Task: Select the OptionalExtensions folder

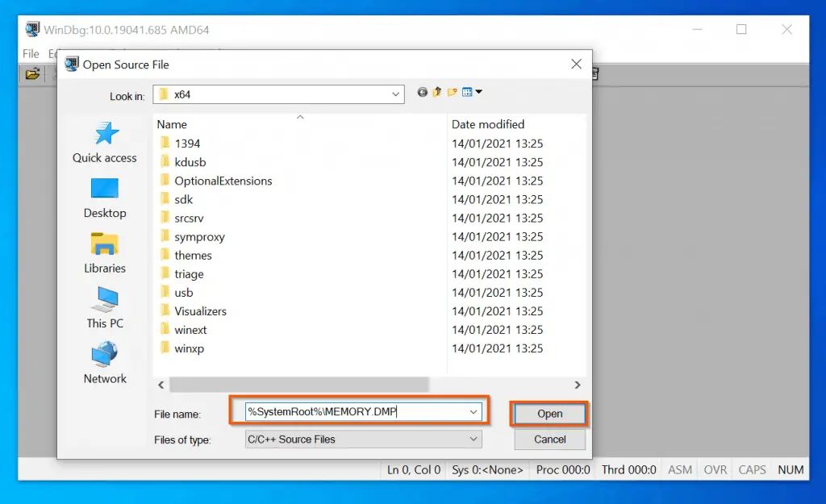Action: [223, 181]
